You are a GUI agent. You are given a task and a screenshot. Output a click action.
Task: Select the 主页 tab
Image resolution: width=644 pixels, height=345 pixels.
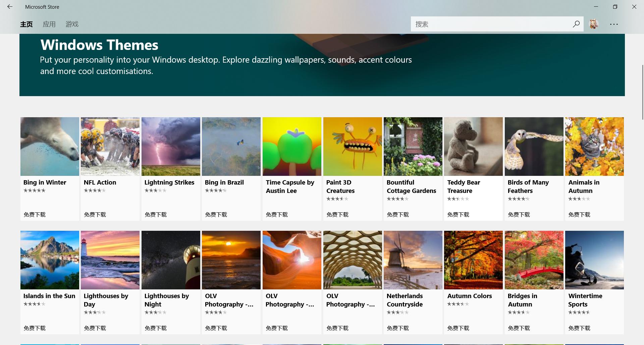click(26, 24)
